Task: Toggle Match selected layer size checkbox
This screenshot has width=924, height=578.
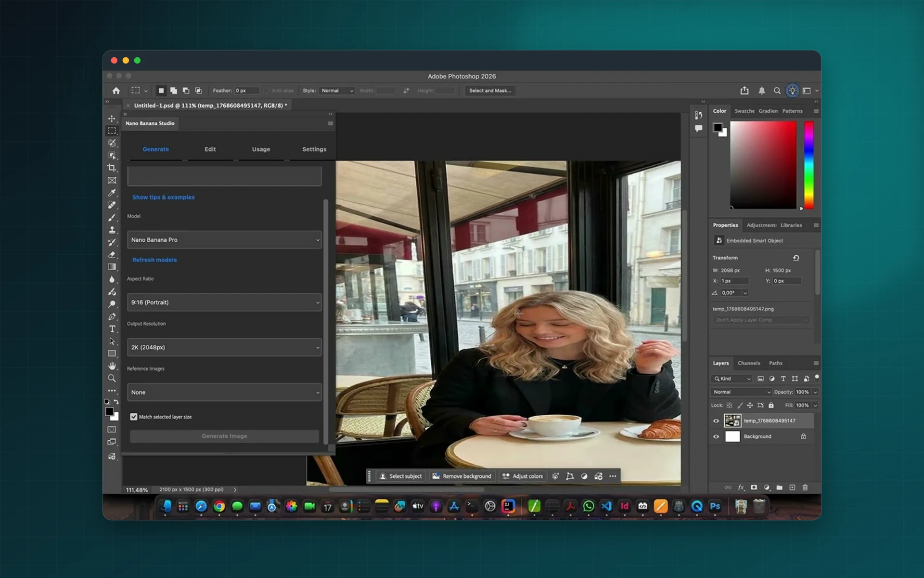Action: pos(134,417)
